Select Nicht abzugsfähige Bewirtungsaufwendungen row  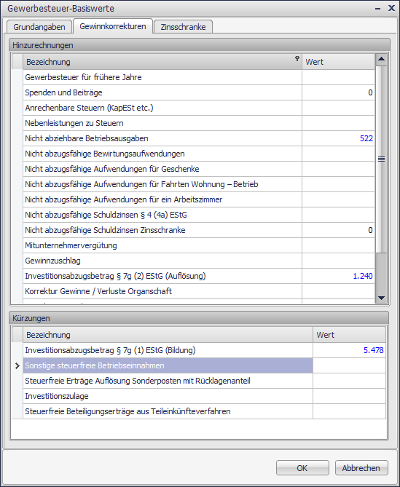click(199, 154)
